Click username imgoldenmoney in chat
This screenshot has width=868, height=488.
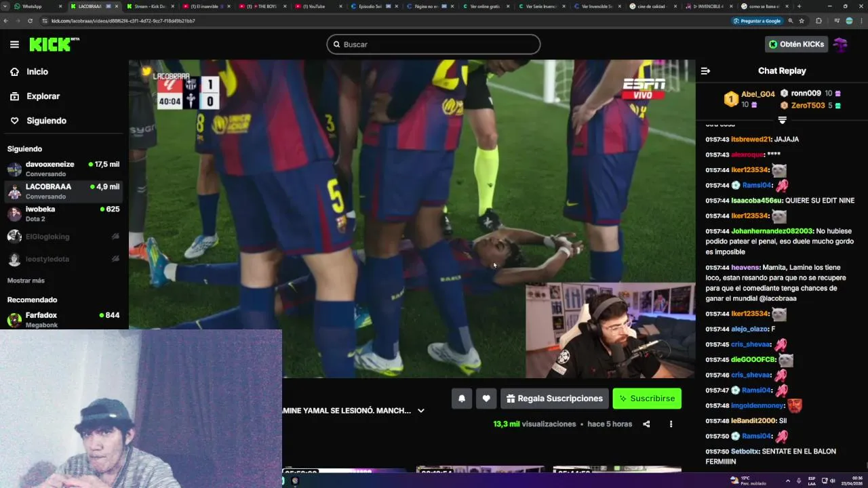tap(757, 406)
